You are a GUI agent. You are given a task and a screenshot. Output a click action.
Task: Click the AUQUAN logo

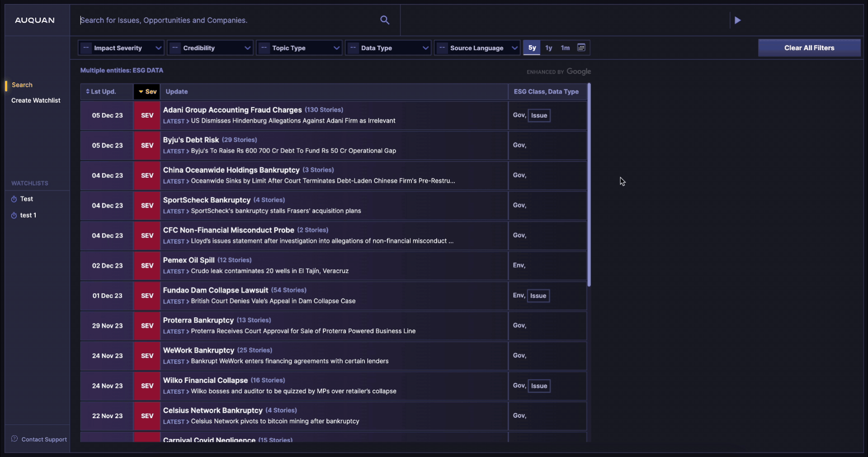(35, 20)
